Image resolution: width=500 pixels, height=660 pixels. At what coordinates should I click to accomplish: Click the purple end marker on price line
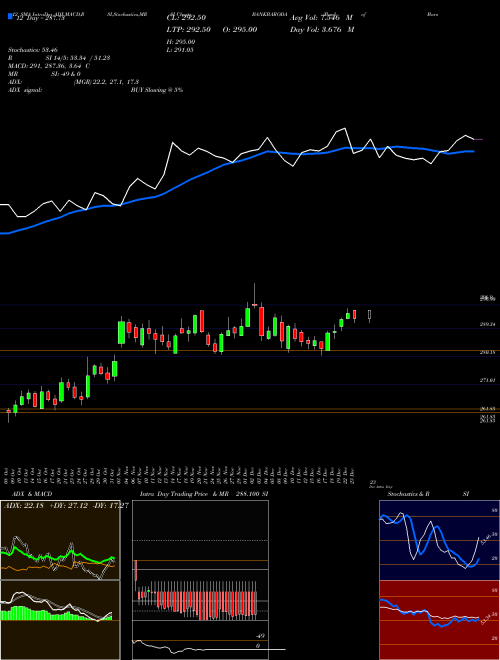click(479, 139)
